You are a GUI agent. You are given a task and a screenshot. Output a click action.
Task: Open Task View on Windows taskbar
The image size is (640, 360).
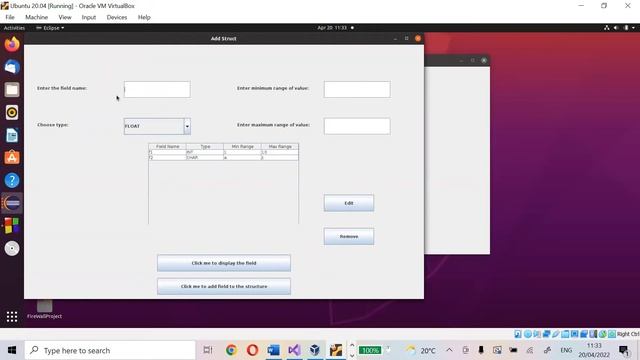click(208, 350)
